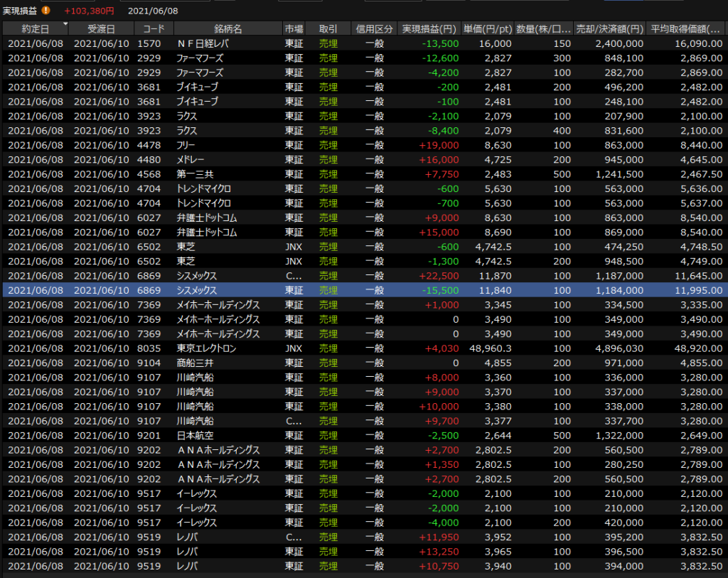
Task: Click the sort arrow on 約定日 column
Action: [x=66, y=24]
